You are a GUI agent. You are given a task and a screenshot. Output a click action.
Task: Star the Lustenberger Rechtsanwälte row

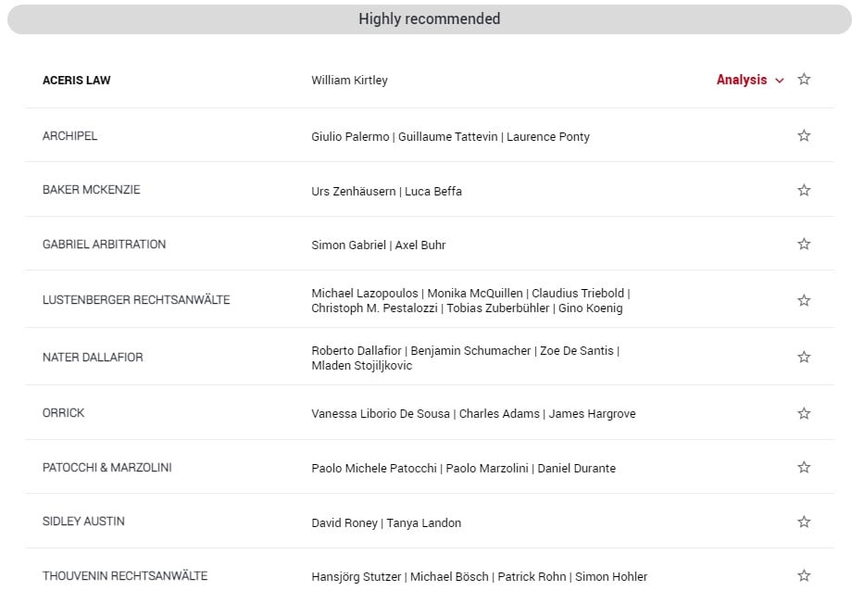[x=804, y=300]
